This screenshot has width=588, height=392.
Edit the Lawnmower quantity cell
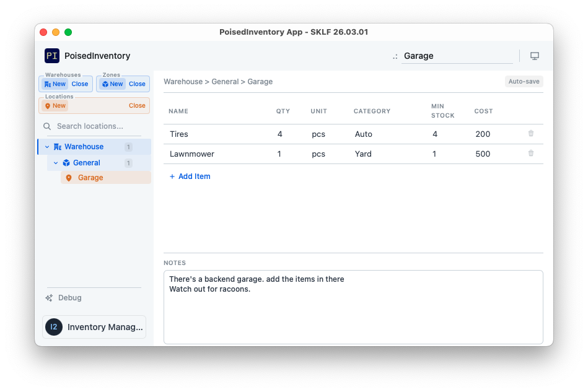pyautogui.click(x=279, y=154)
